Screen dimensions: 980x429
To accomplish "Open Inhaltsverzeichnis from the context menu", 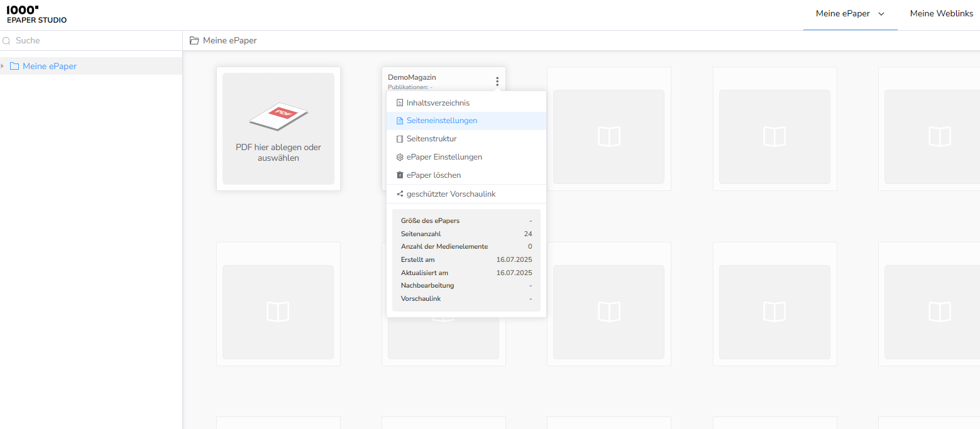I will 466,103.
